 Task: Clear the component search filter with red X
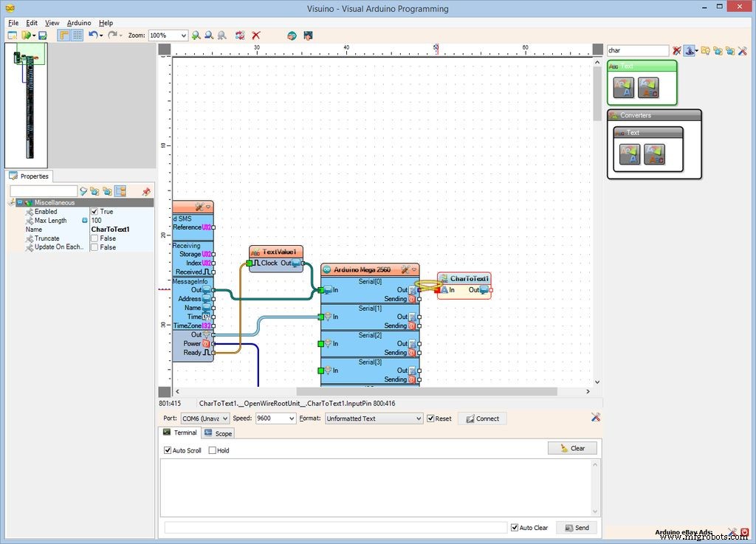tap(677, 51)
